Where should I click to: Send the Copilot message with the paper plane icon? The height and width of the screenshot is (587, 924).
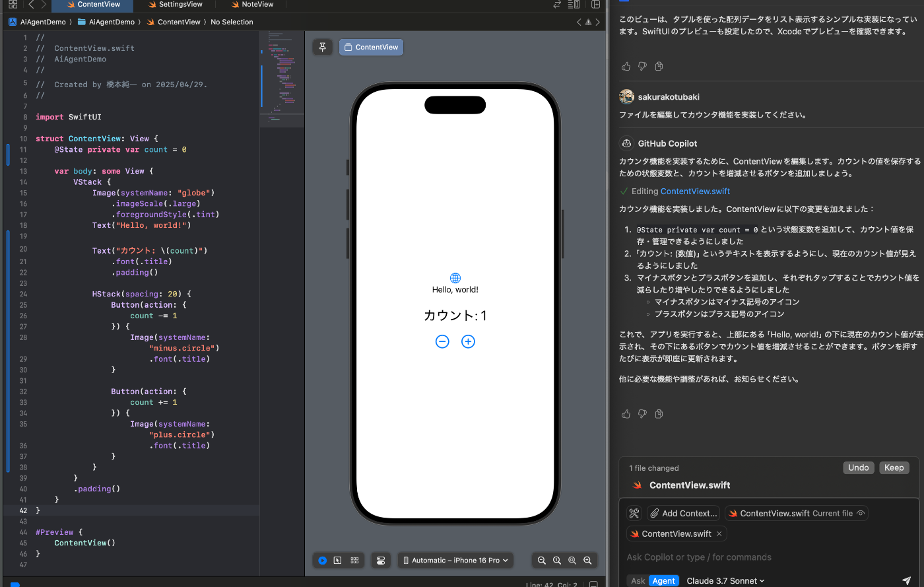click(x=907, y=580)
